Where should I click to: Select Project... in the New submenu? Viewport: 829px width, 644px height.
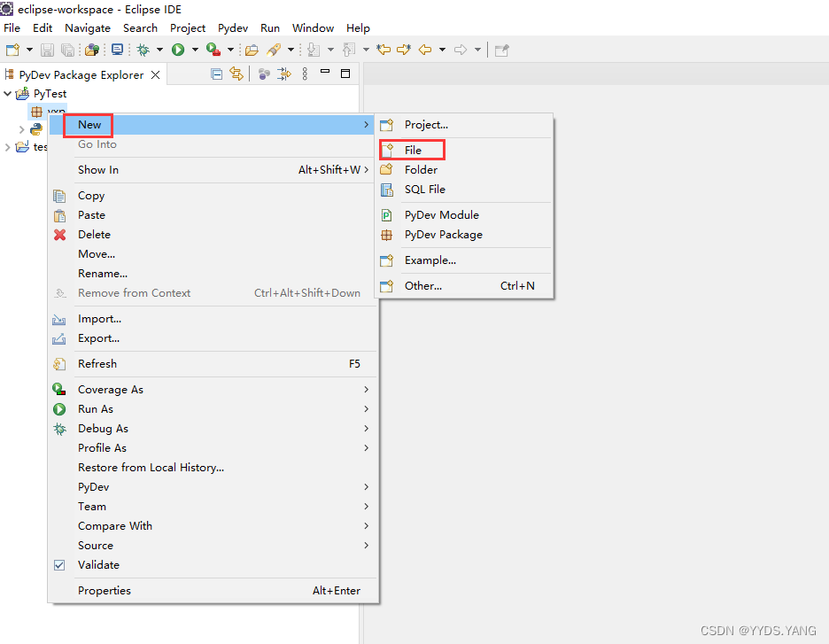[x=465, y=125]
